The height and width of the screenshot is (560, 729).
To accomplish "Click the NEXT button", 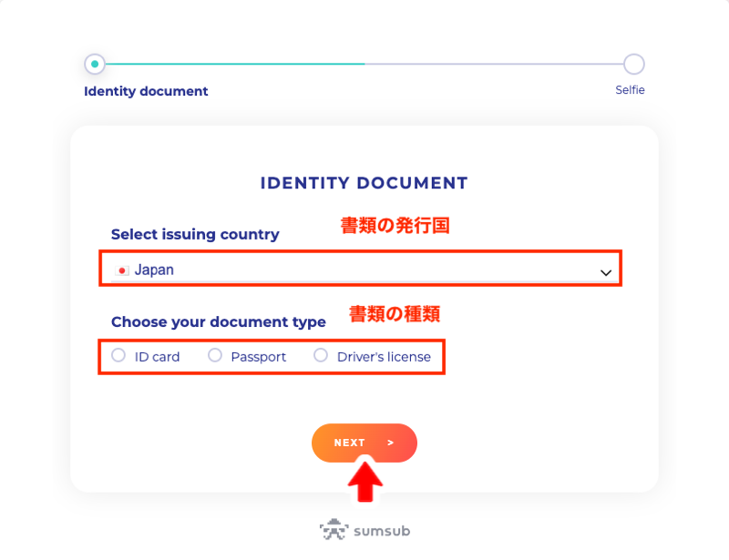I will (364, 443).
